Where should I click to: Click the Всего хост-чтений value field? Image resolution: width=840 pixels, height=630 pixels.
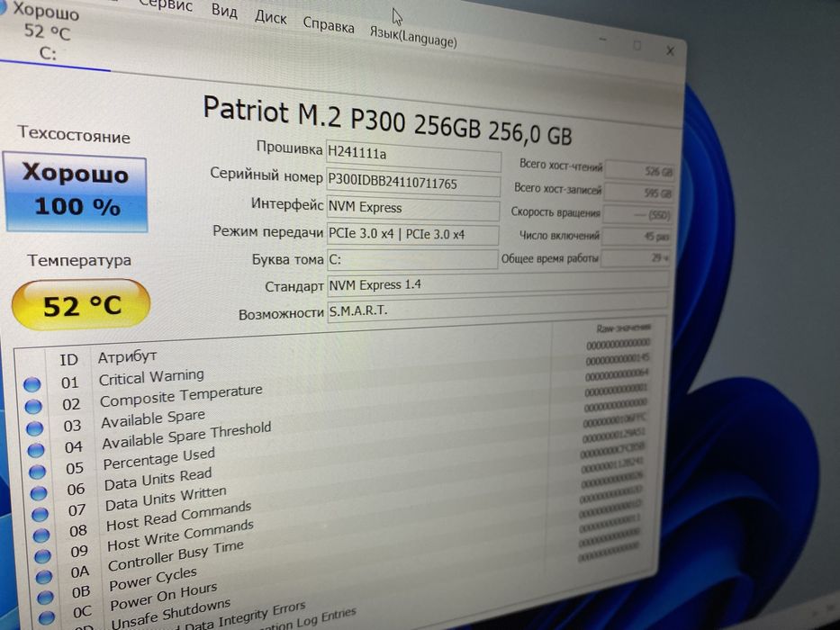pos(639,171)
